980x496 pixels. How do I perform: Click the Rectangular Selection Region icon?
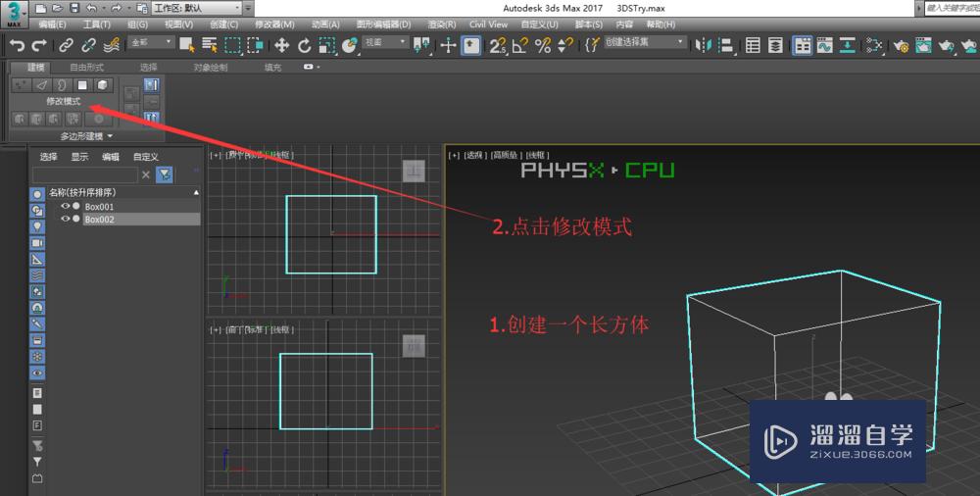click(232, 45)
